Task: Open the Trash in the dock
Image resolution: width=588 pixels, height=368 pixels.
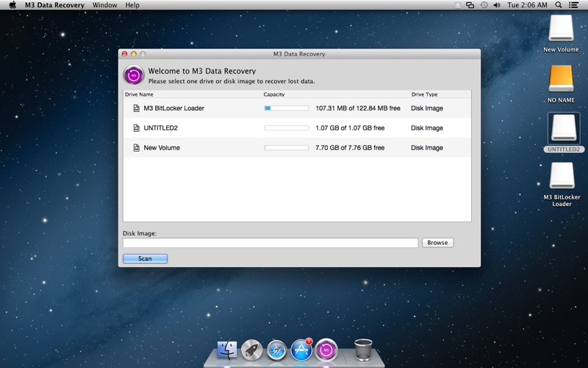Action: point(363,350)
